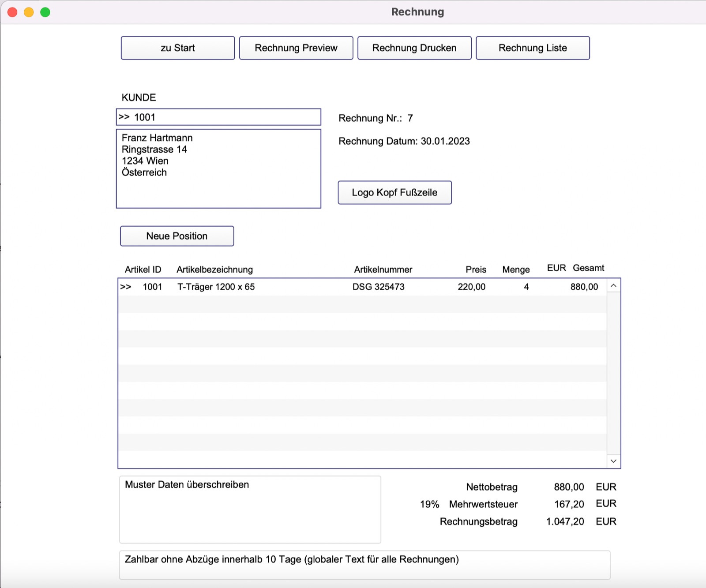Click the KUNDE label
The image size is (706, 588).
click(x=139, y=97)
